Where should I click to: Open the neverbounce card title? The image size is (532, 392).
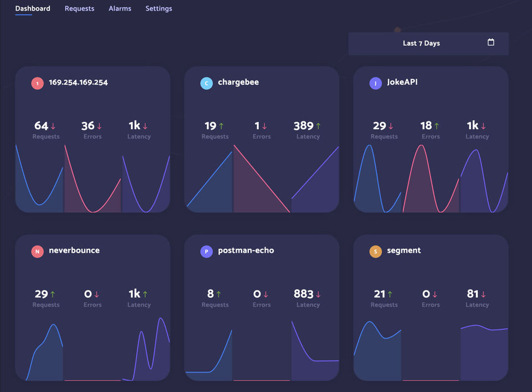(74, 251)
